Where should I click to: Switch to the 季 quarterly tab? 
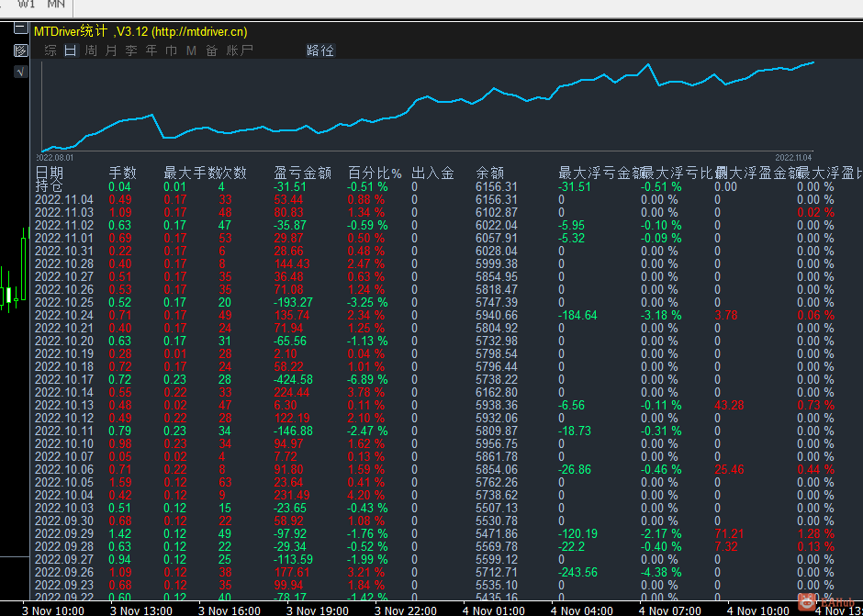click(x=131, y=50)
